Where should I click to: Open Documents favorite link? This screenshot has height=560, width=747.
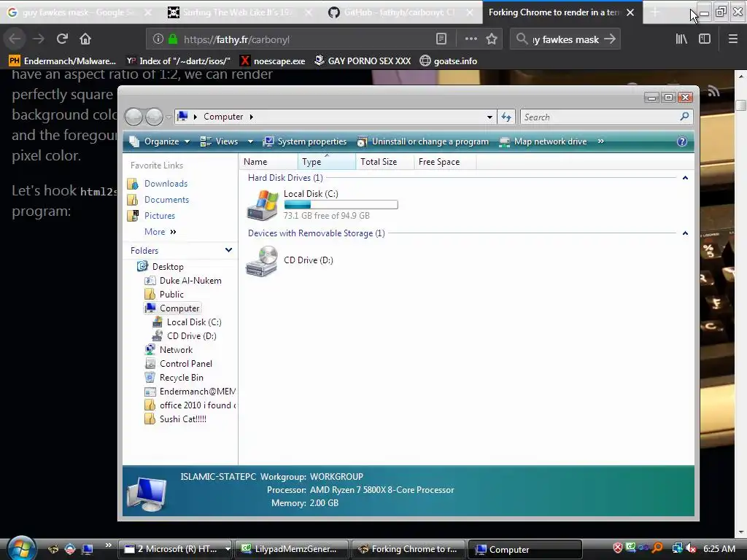click(x=166, y=200)
